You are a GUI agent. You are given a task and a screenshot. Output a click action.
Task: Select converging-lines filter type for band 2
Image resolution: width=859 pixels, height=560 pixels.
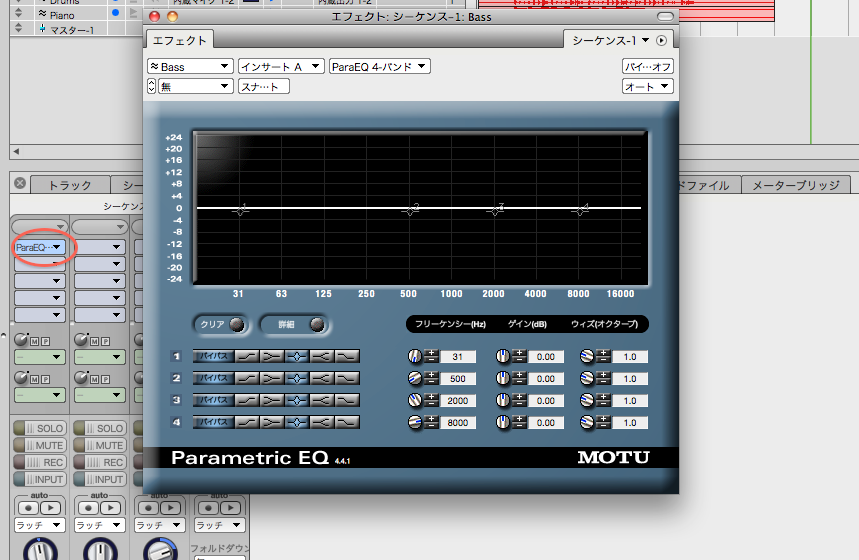[x=272, y=378]
